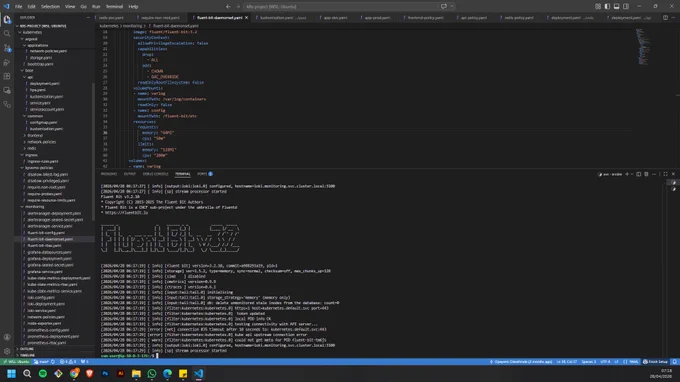Open Chrome from the taskbar

tap(74, 373)
